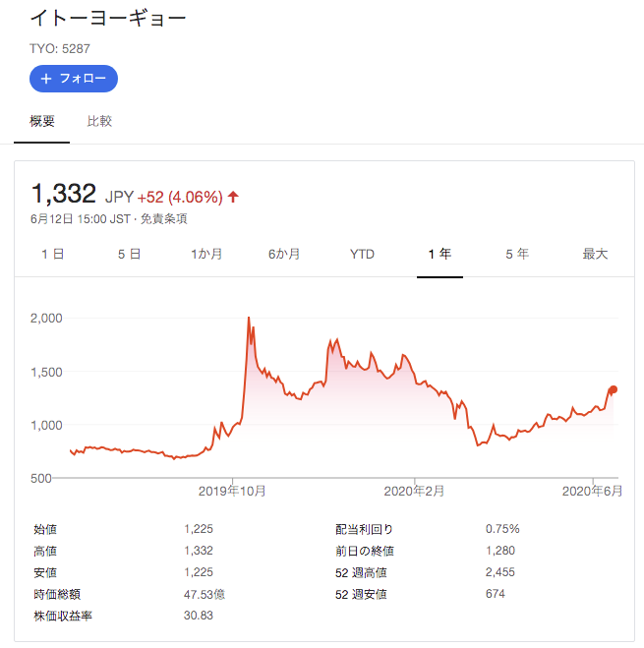Viewport: 644px width, 648px height.
Task: Show the 1か月 chart range
Action: 206,254
